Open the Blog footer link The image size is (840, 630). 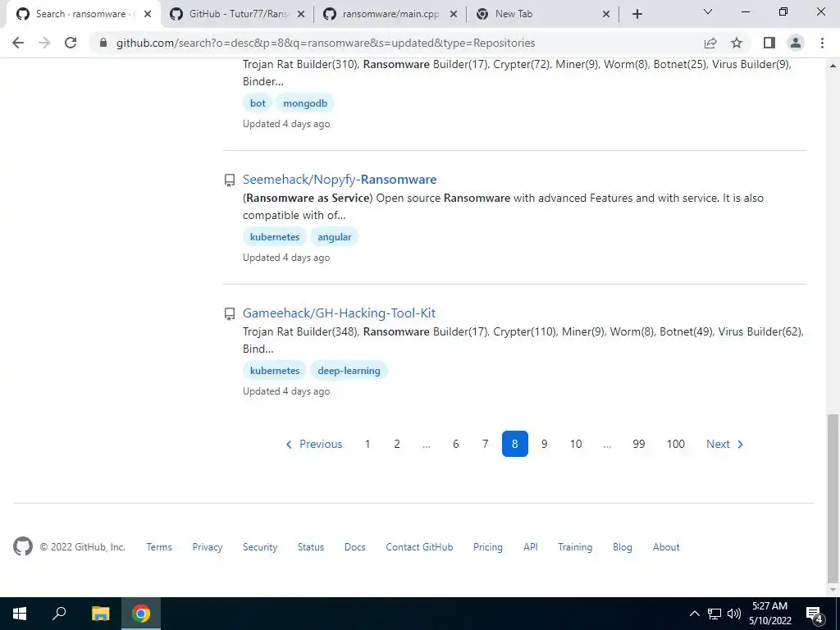tap(623, 547)
